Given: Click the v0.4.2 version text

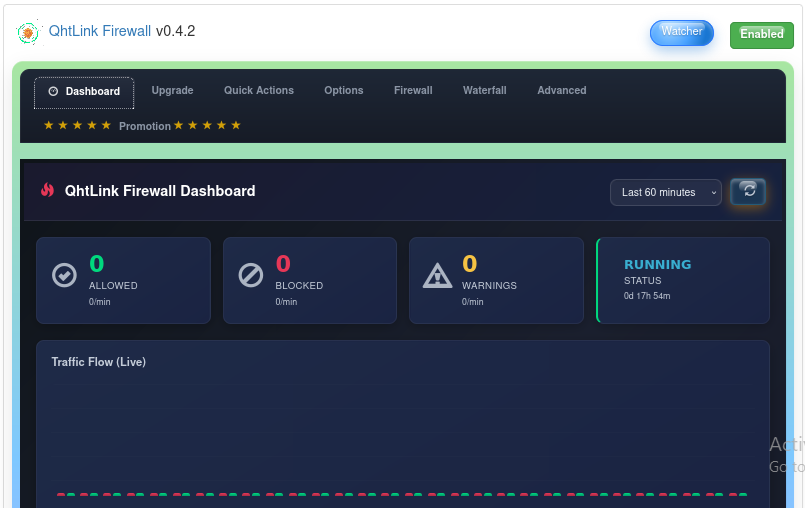Looking at the screenshot, I should pyautogui.click(x=176, y=31).
